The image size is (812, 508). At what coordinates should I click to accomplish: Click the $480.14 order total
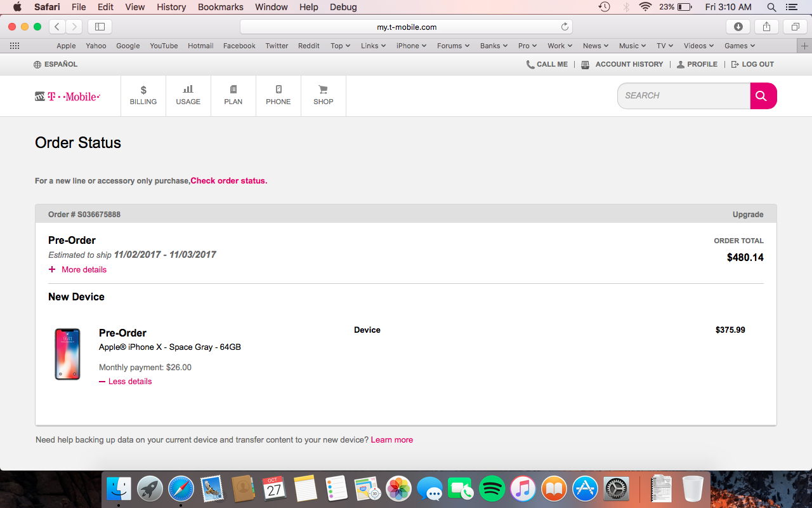[745, 258]
